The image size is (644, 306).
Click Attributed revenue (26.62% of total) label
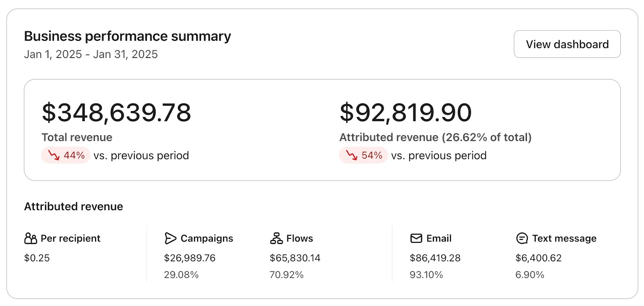(436, 137)
